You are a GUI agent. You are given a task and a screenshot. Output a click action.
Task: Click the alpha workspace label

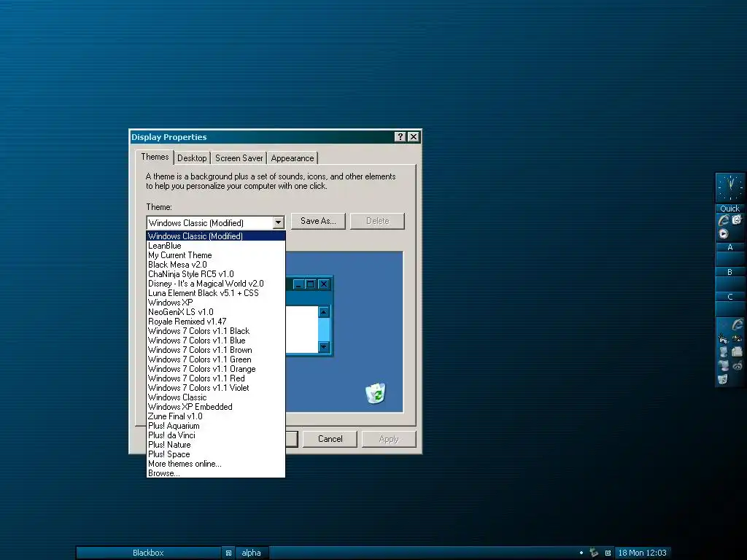[x=251, y=553]
